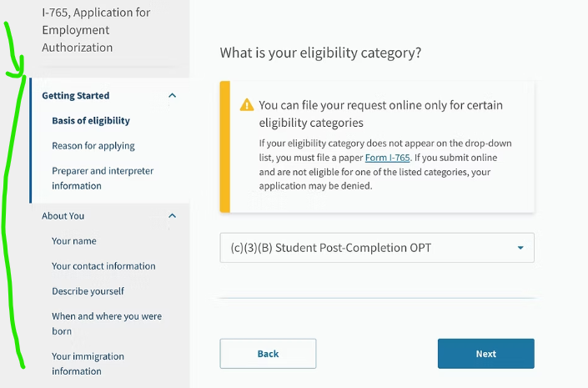Click the Getting Started section header
The height and width of the screenshot is (388, 588).
pyautogui.click(x=76, y=96)
